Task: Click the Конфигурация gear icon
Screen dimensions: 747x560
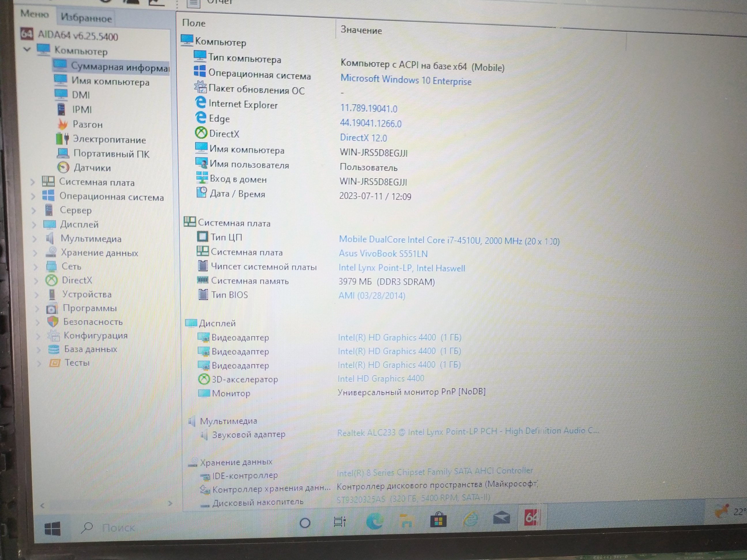Action: coord(53,335)
